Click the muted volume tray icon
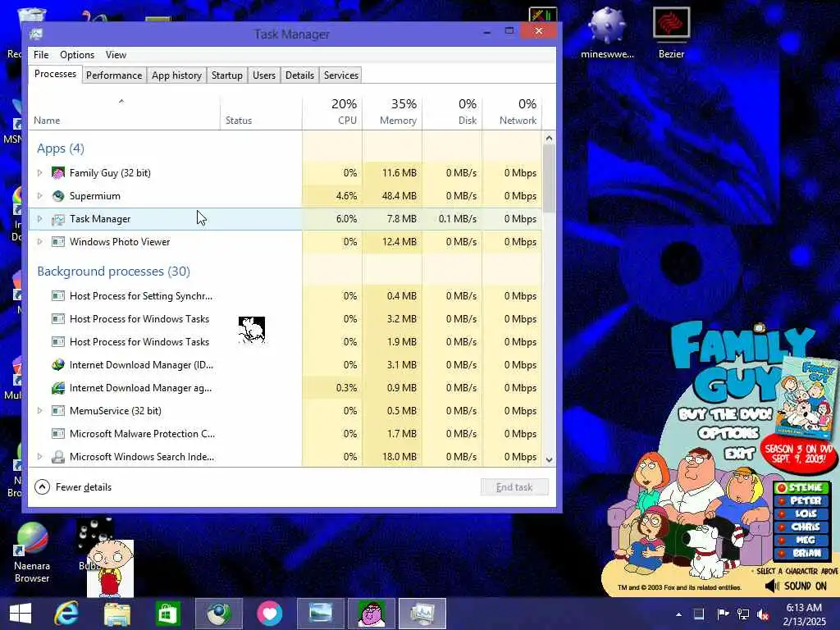840x630 pixels. click(764, 614)
